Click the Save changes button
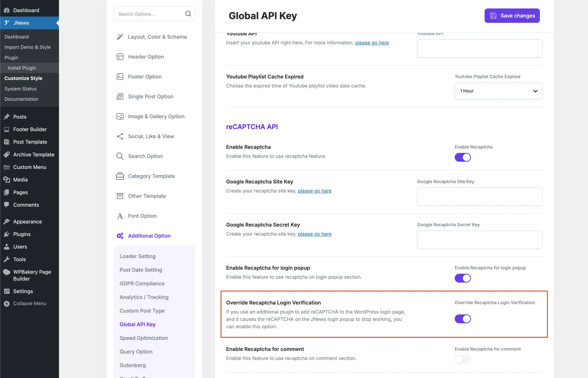The height and width of the screenshot is (378, 588). [x=512, y=16]
